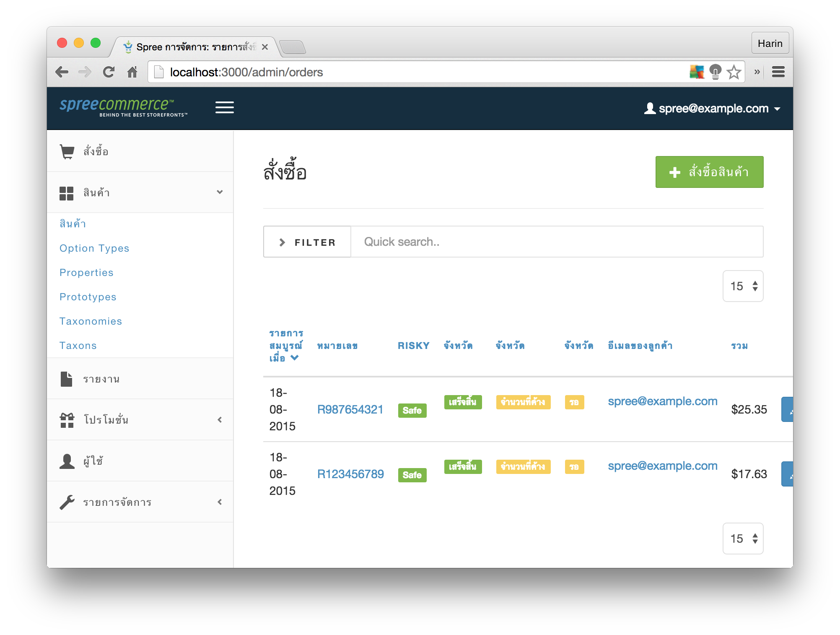Click the shopping cart orders icon
The width and height of the screenshot is (840, 635).
click(67, 151)
